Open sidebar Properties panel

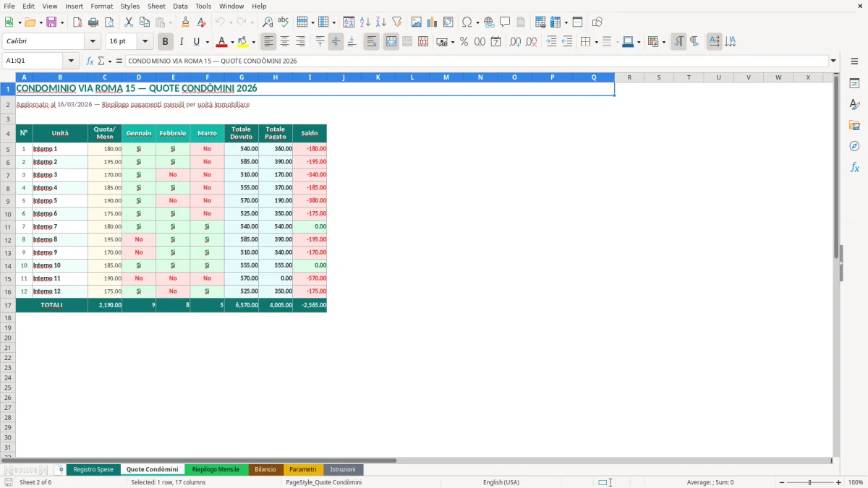(x=854, y=84)
